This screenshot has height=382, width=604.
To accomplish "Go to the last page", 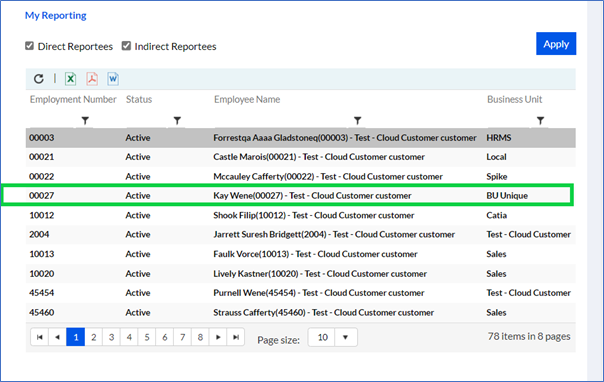I will coord(236,337).
